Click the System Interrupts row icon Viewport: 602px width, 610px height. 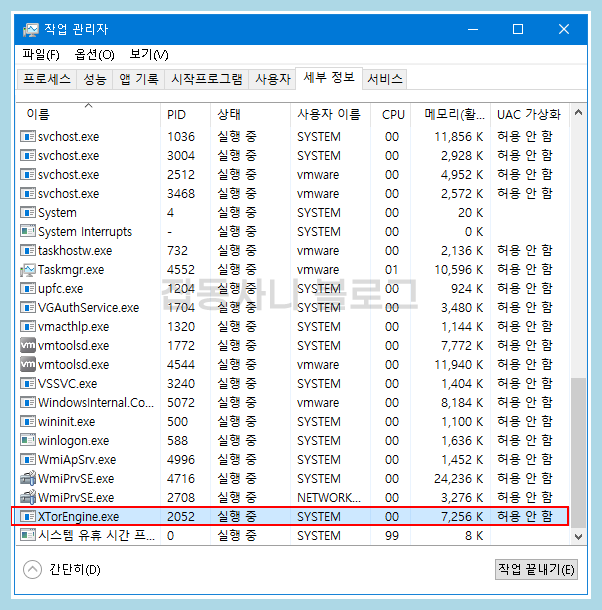tap(28, 231)
